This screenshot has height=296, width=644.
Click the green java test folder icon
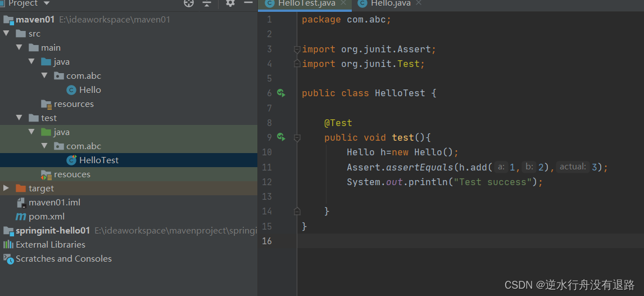pos(46,132)
